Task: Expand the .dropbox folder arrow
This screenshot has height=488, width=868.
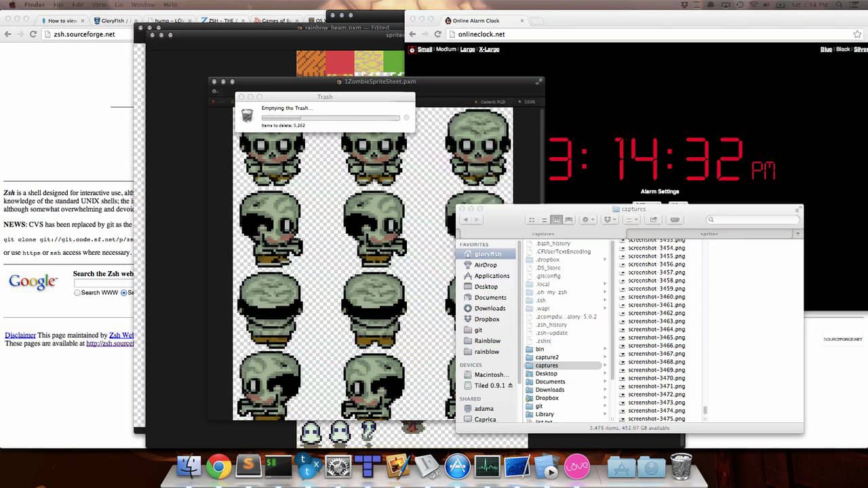Action: click(x=605, y=260)
